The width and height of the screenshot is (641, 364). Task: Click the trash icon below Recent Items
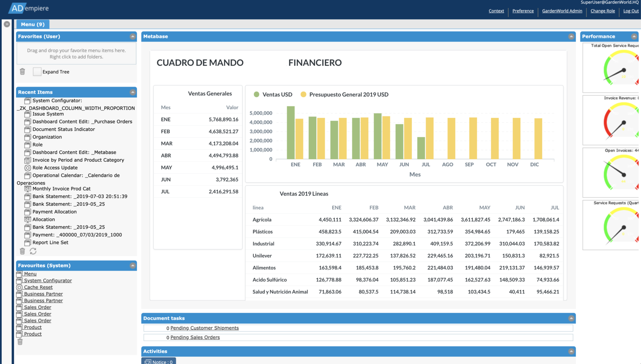coord(22,251)
